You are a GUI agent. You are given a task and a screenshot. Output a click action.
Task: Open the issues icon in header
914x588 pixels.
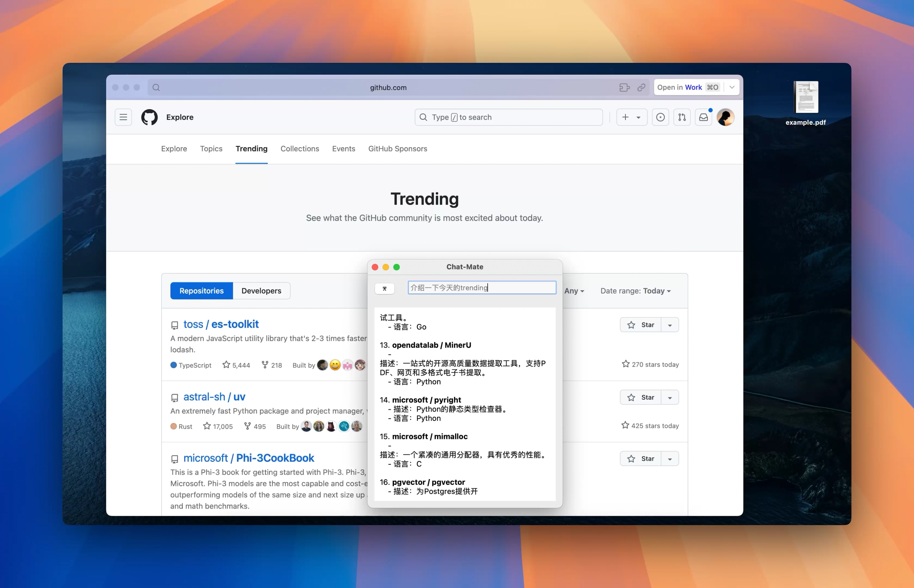pyautogui.click(x=660, y=117)
